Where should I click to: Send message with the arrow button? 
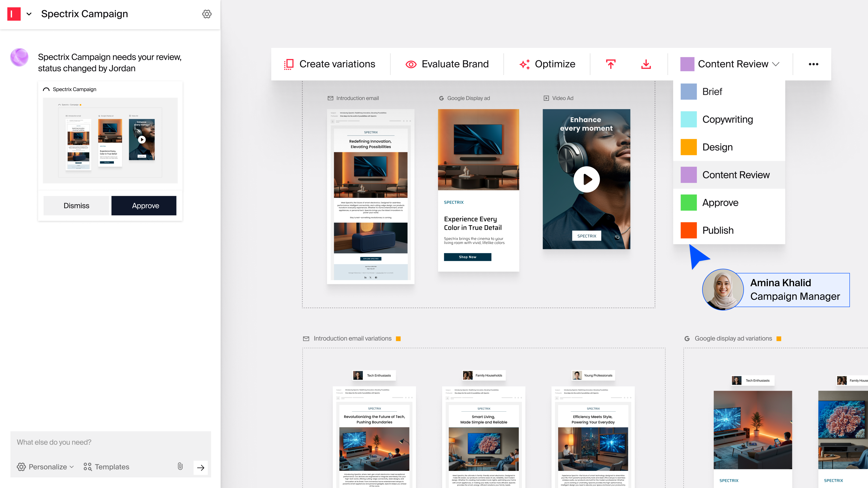tap(200, 467)
